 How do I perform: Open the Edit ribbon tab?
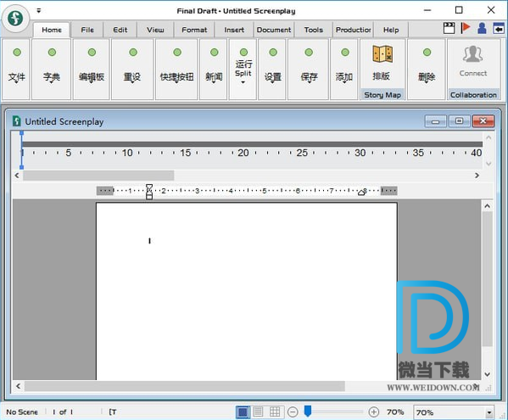[x=120, y=30]
